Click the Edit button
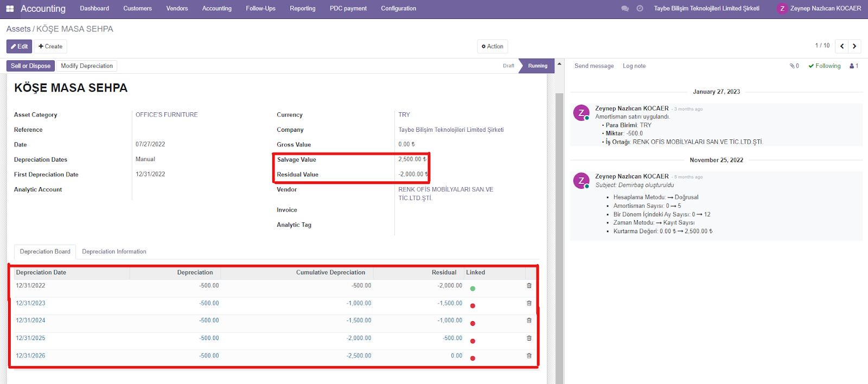This screenshot has width=868, height=384. coord(19,47)
